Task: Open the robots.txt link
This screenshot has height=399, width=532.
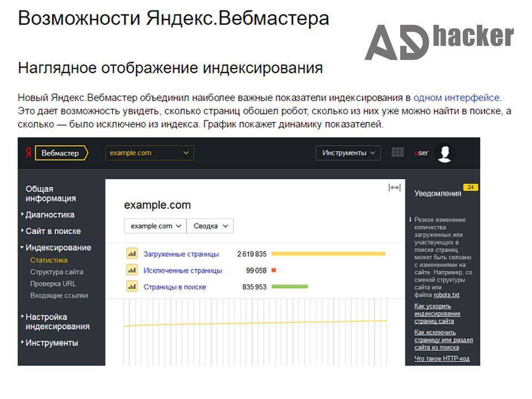Action: click(446, 295)
